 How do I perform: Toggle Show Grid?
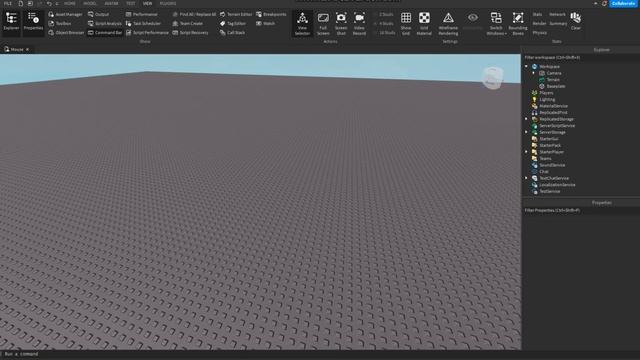point(406,24)
